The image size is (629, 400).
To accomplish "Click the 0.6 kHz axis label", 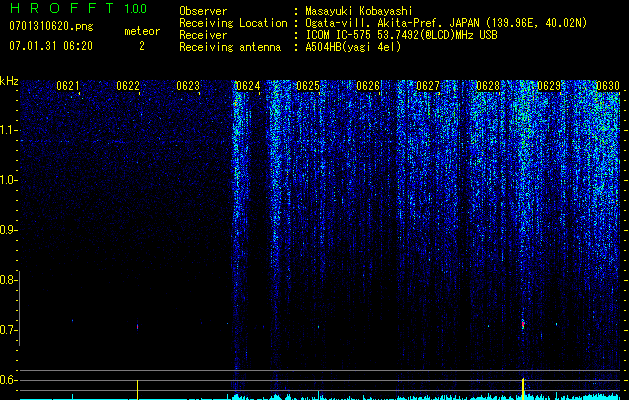I will point(8,380).
